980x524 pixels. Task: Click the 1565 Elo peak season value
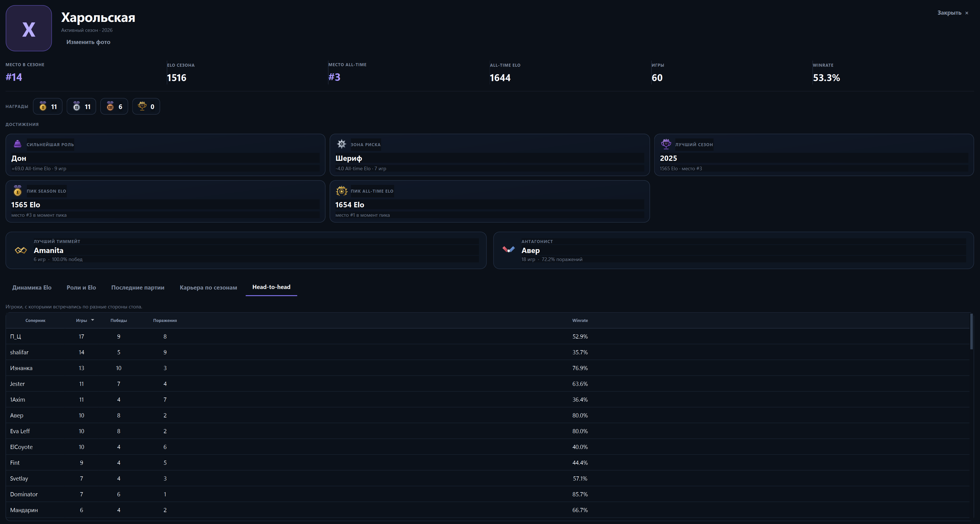click(x=25, y=205)
